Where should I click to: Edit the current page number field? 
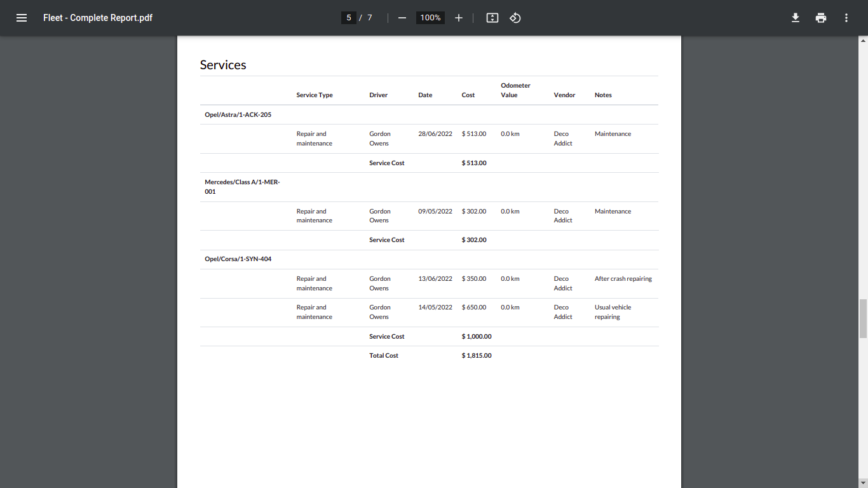point(348,18)
